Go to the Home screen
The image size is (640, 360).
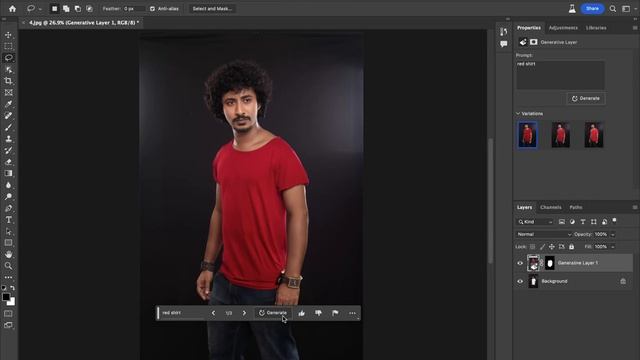[x=12, y=9]
